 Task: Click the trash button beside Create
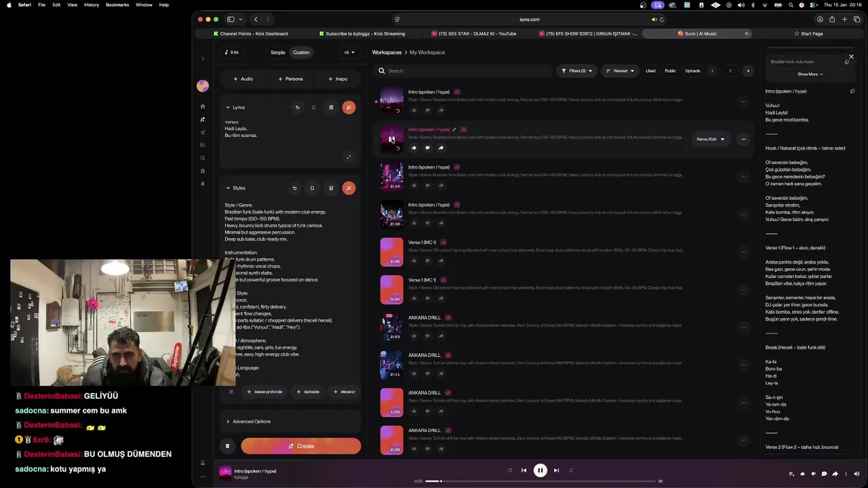pyautogui.click(x=227, y=446)
